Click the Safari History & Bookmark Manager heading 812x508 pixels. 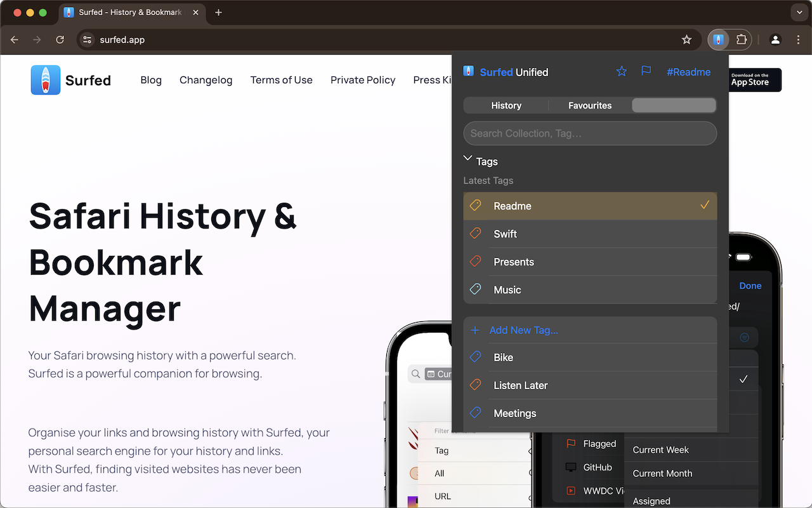[163, 262]
